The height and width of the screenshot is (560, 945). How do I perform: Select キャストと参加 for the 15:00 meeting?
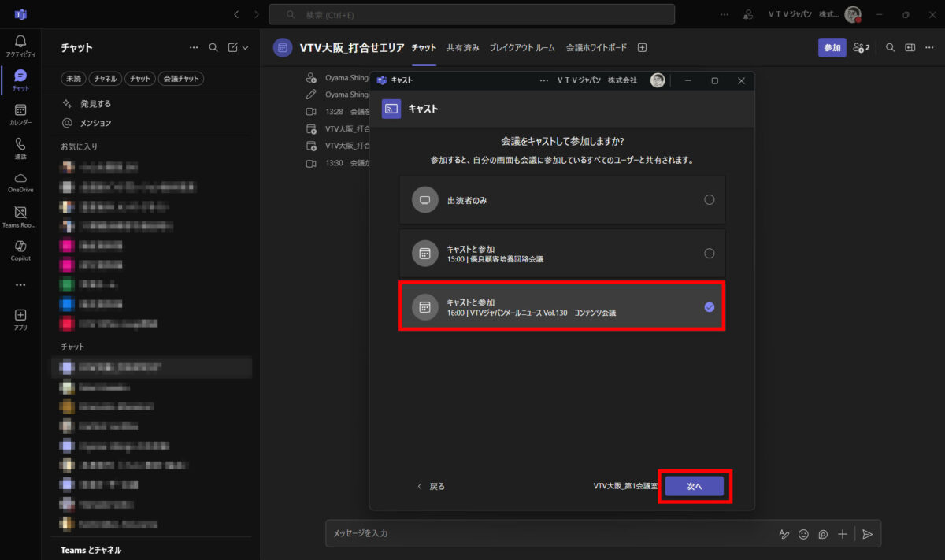click(562, 254)
